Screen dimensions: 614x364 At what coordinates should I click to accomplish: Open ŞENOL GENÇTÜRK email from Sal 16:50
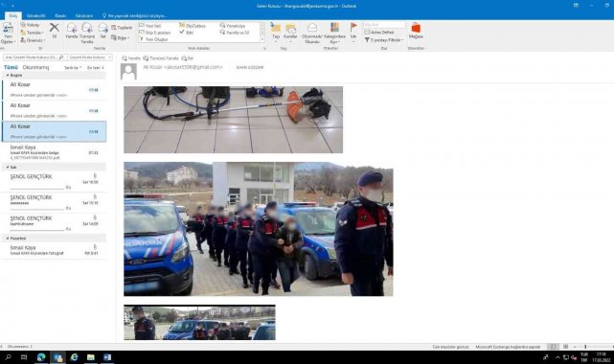click(54, 182)
